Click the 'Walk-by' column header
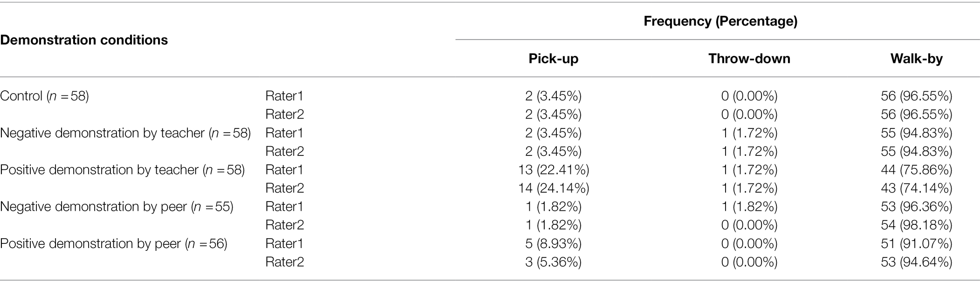This screenshot has height=289, width=980. click(x=917, y=59)
